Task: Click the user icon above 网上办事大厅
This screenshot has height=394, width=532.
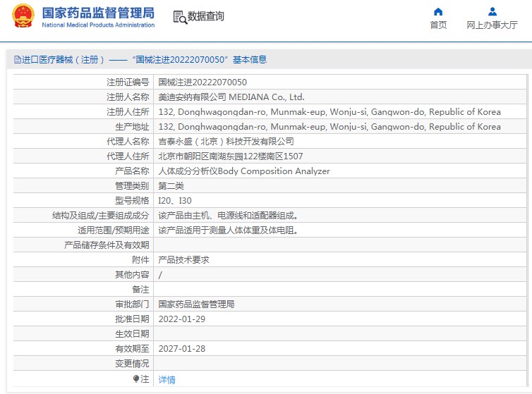Action: click(x=492, y=11)
